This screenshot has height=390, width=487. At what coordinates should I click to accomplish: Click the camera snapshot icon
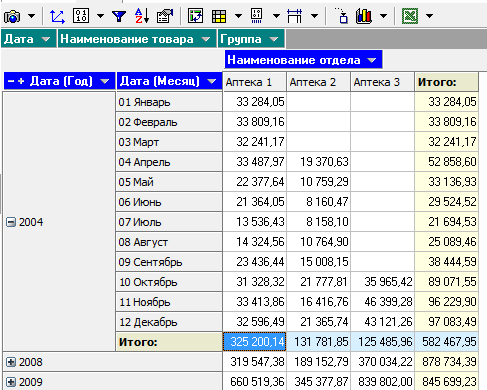(12, 16)
